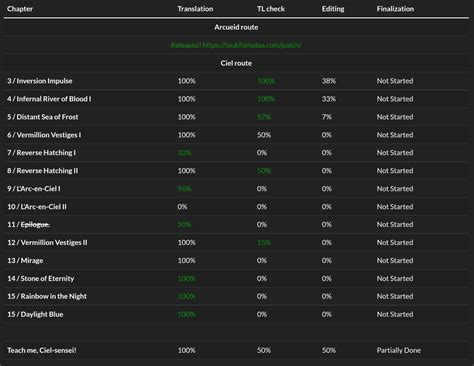Select the 7 / Reverse Hatching I row
474x366 pixels.
[x=236, y=153]
